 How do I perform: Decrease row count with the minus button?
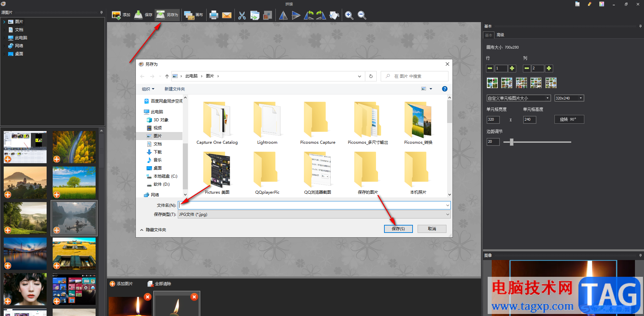(x=490, y=68)
